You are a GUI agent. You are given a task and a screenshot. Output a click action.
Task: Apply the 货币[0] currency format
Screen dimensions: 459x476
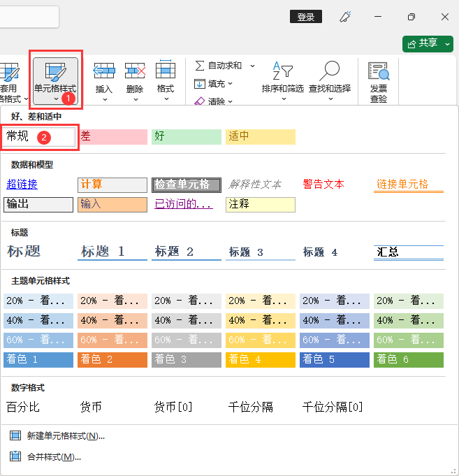click(x=173, y=407)
